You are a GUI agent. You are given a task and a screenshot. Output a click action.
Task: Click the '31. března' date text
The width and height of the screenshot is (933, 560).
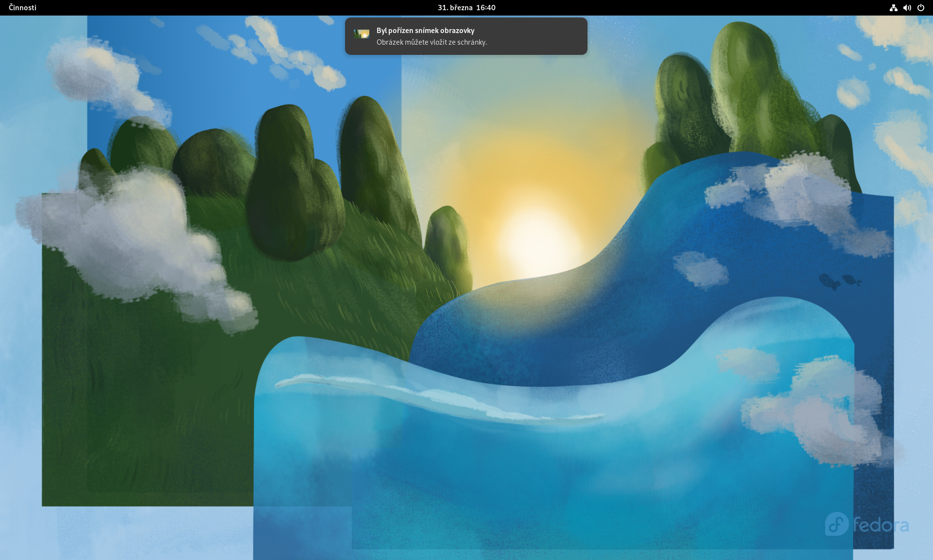(455, 7)
